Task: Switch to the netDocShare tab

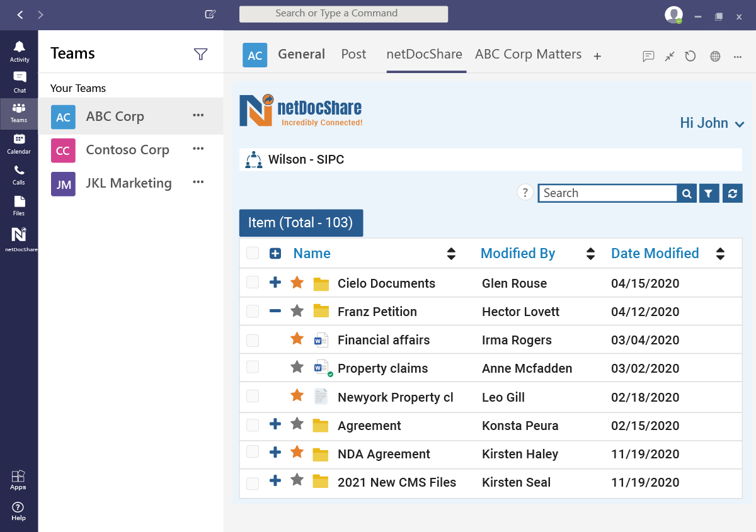Action: tap(424, 54)
